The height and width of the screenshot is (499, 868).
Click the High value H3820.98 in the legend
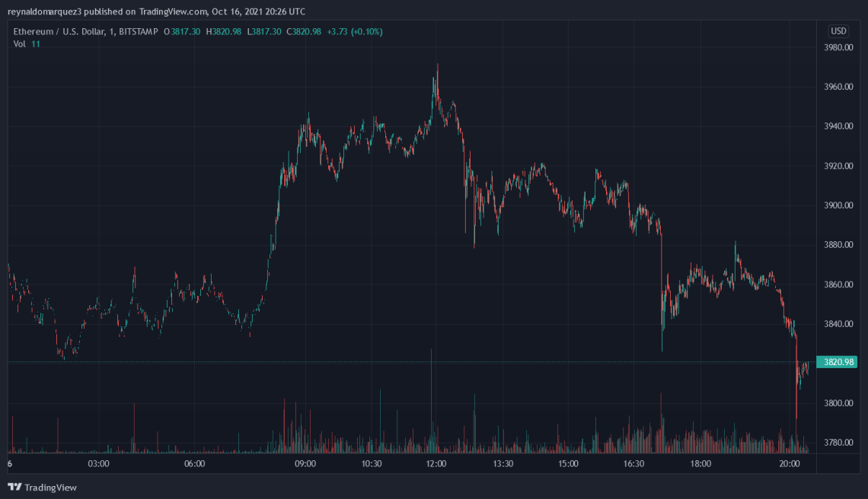(224, 31)
